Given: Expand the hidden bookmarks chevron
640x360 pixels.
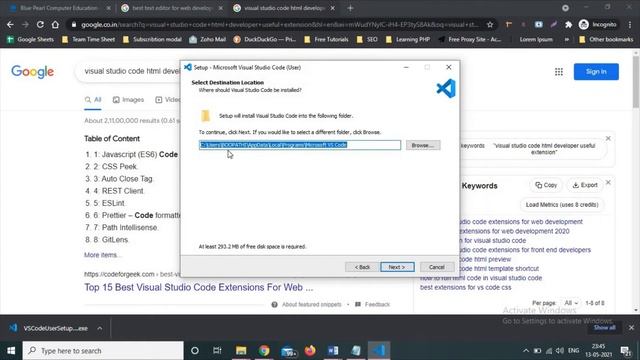Looking at the screenshot, I should (567, 40).
